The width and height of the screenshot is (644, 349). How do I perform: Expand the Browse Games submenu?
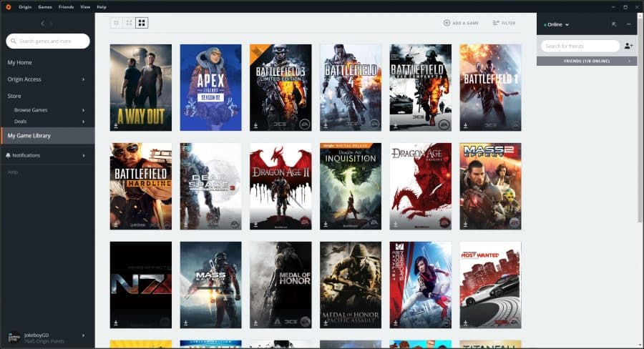pos(84,110)
